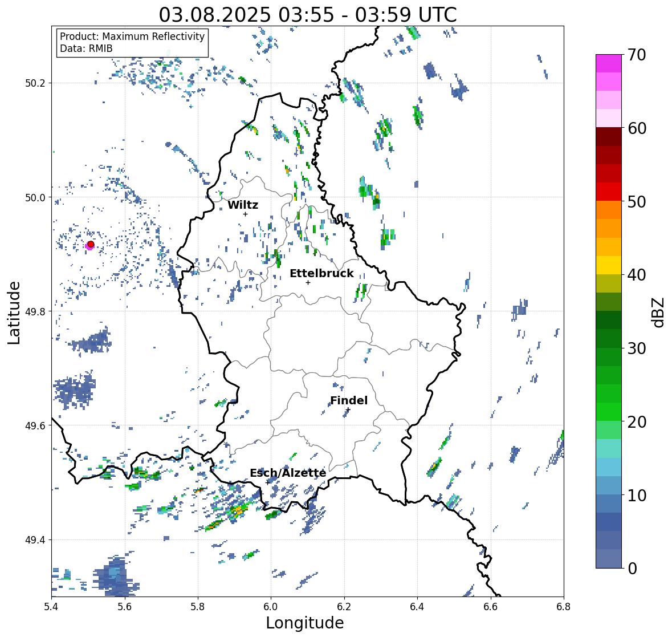Click the 50 value on the colorbar
The image size is (672, 637).
click(x=637, y=201)
